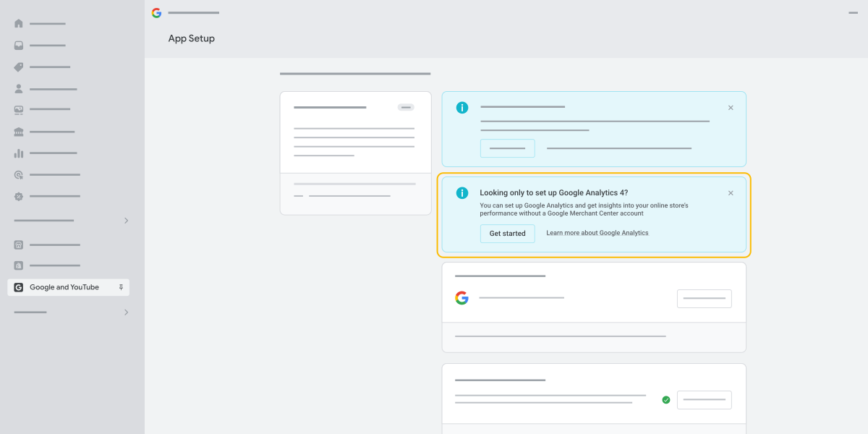This screenshot has height=434, width=868.
Task: Open the App Setup tab heading
Action: pyautogui.click(x=191, y=38)
